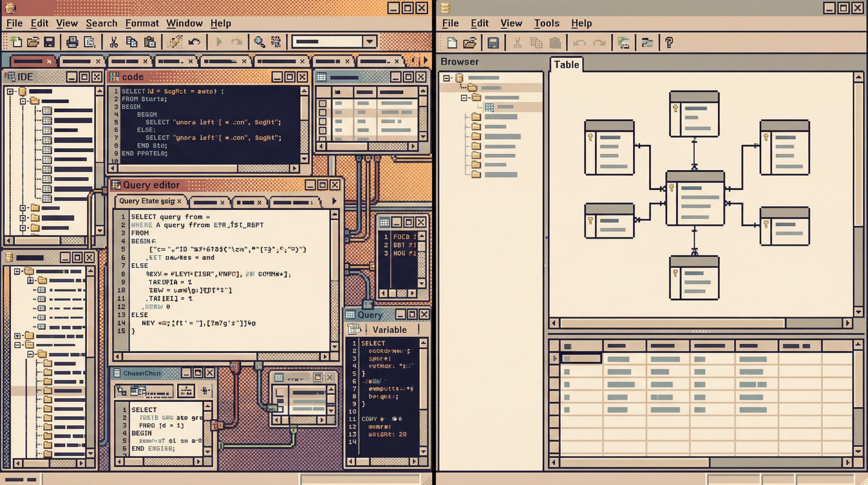Collapse the root node in Browser tree

click(447, 78)
